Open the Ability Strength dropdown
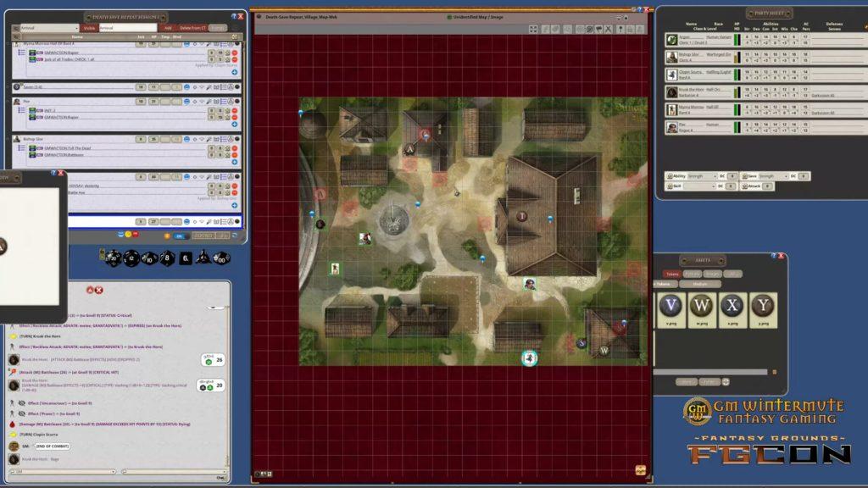Viewport: 868px width, 488px height. 702,176
